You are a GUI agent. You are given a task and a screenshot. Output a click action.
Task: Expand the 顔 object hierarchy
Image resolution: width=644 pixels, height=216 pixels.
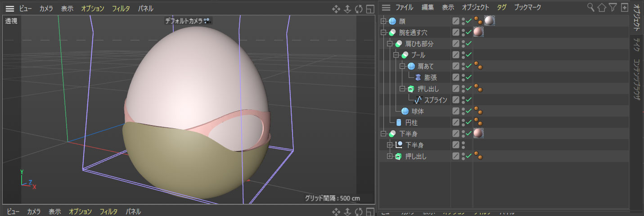tap(383, 21)
